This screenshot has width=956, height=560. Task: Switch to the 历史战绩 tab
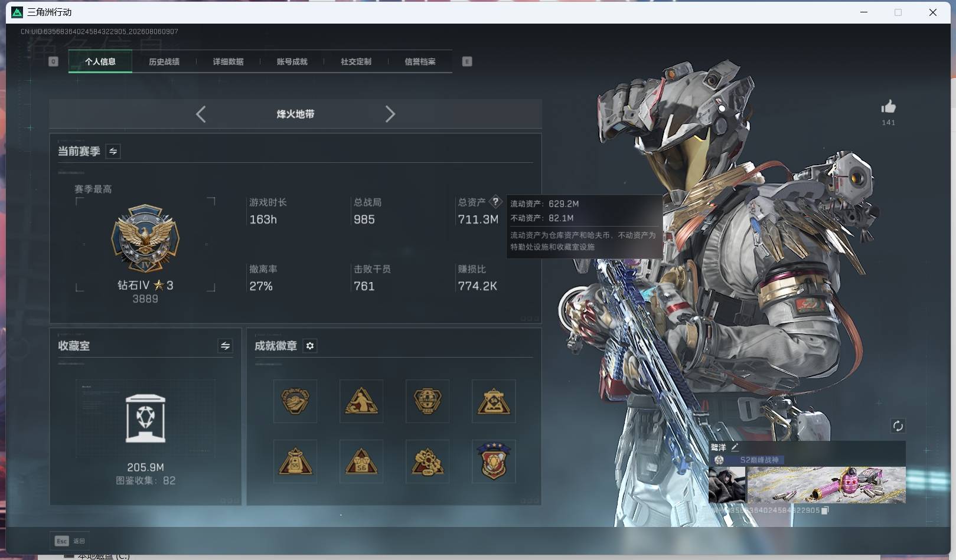click(164, 61)
